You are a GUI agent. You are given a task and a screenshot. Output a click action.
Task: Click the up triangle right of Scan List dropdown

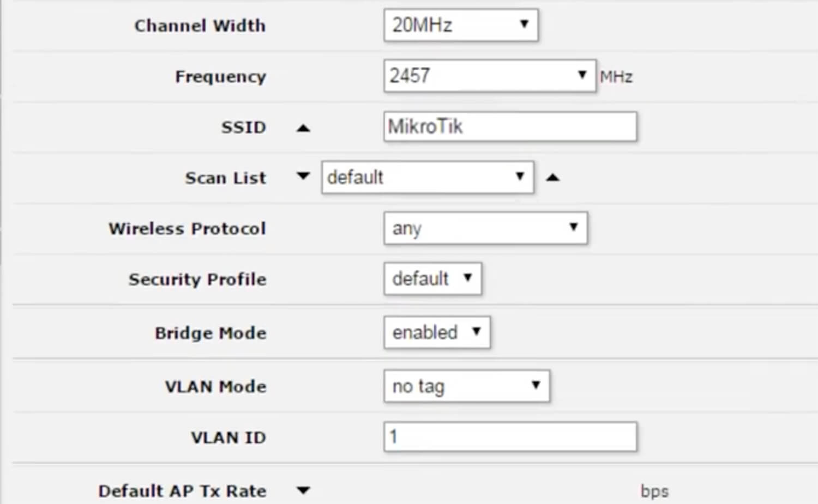pyautogui.click(x=553, y=177)
